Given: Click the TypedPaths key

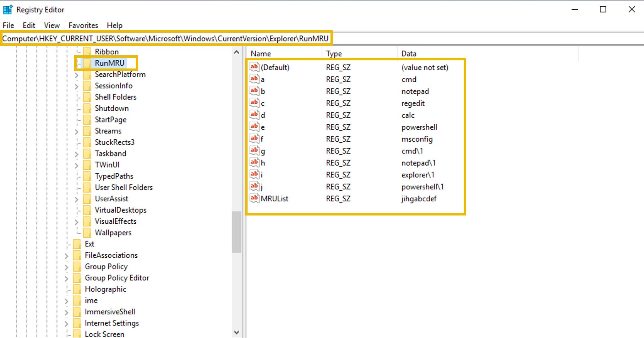Looking at the screenshot, I should point(114,176).
